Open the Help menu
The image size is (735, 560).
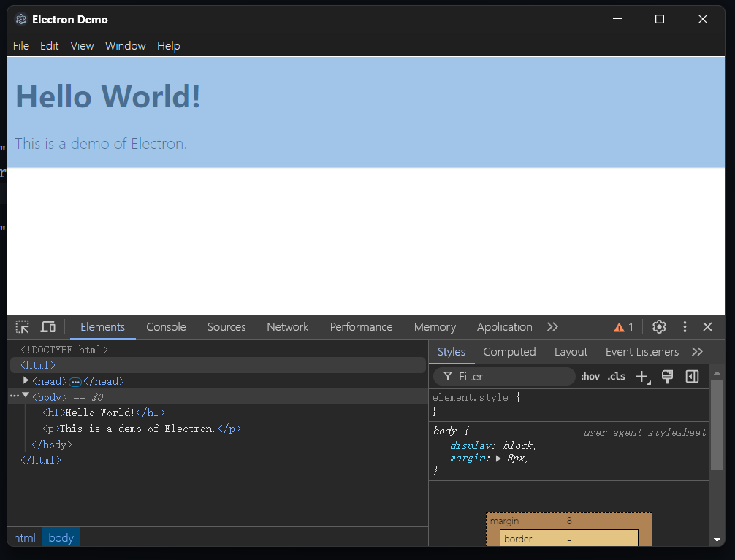tap(168, 45)
